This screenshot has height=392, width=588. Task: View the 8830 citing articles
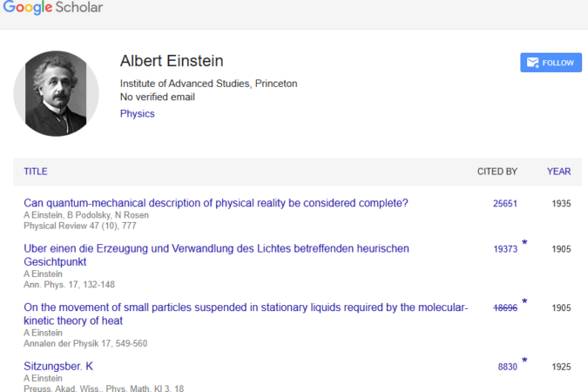tap(507, 367)
